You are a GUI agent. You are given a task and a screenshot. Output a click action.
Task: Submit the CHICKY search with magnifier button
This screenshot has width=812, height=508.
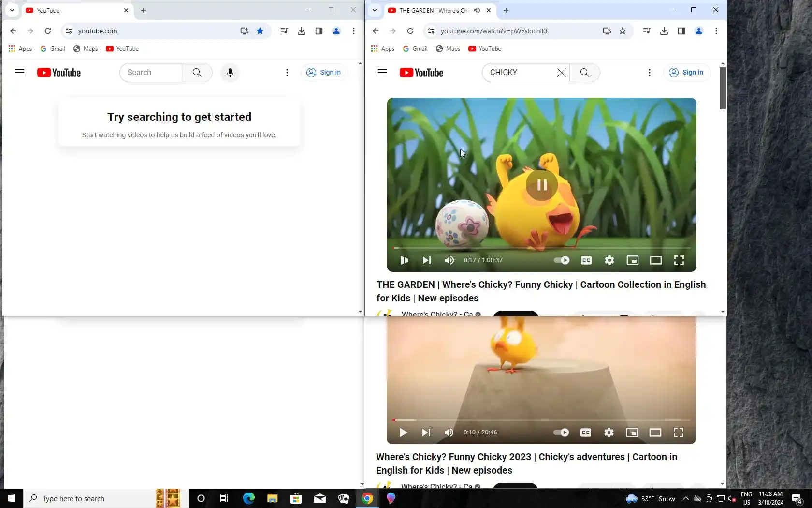click(585, 73)
